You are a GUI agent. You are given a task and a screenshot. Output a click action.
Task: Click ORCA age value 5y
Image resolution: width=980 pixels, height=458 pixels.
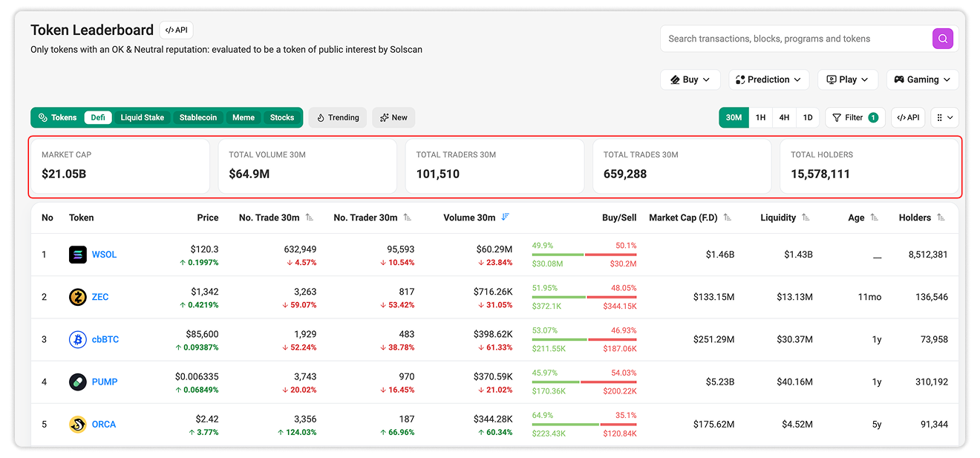tap(877, 424)
